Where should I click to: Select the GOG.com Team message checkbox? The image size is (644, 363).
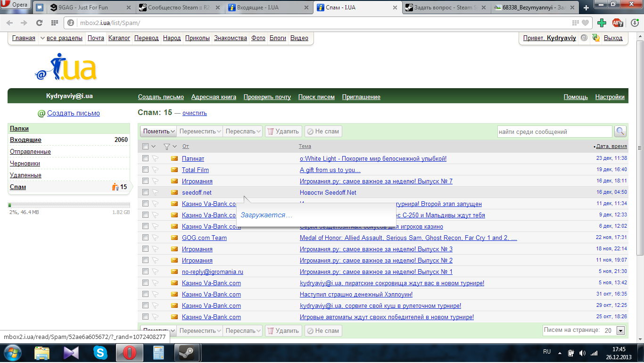point(146,238)
